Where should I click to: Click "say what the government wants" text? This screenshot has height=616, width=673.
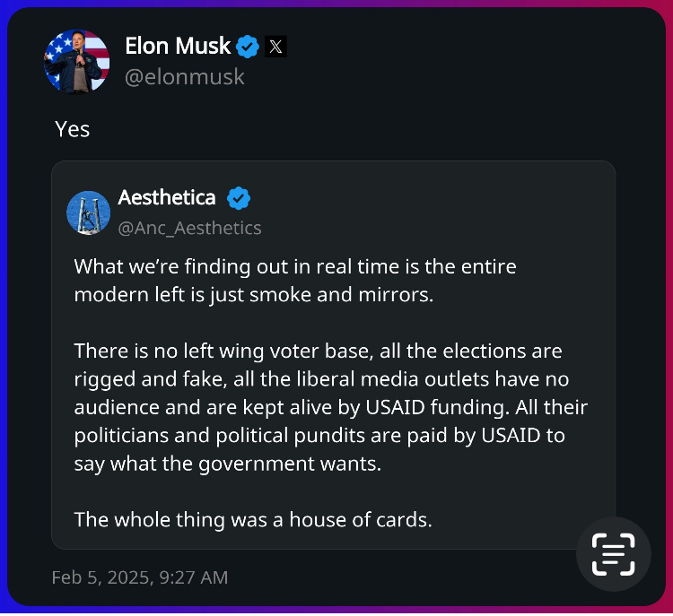[x=228, y=464]
